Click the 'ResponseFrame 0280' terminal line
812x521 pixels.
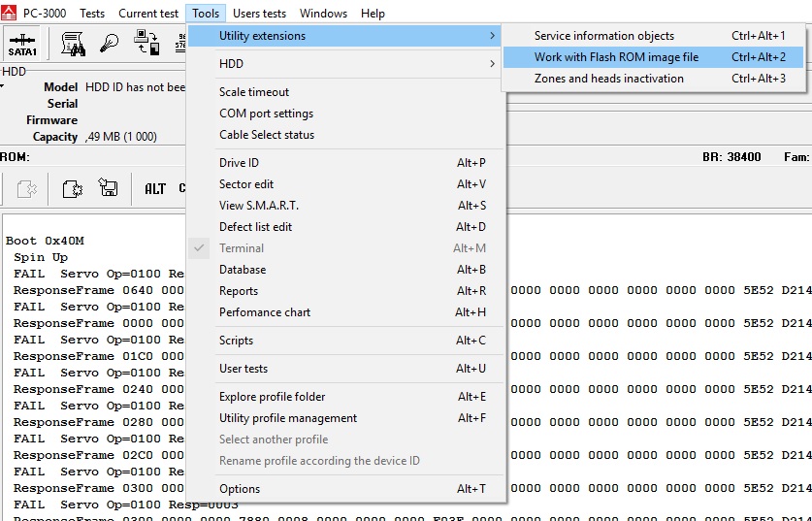(98, 422)
